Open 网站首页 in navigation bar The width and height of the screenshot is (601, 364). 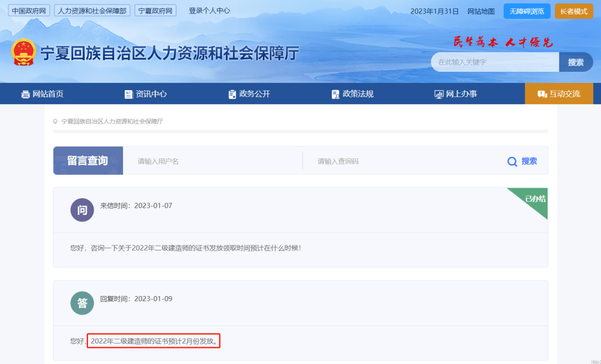42,94
